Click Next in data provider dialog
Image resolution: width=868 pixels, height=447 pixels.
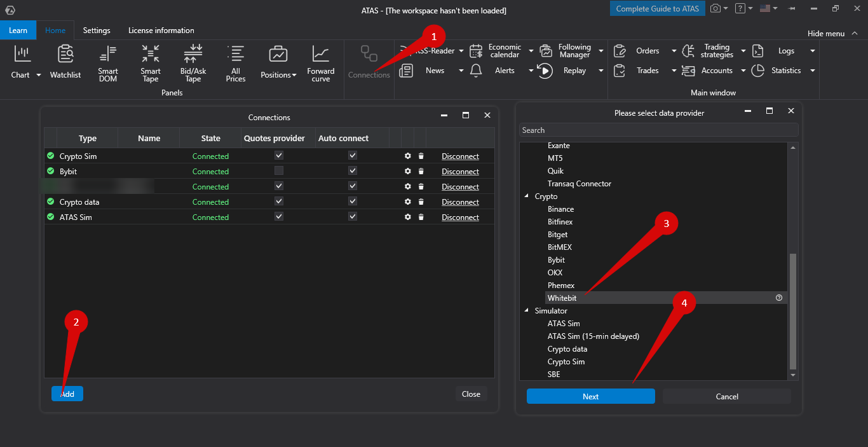click(591, 396)
